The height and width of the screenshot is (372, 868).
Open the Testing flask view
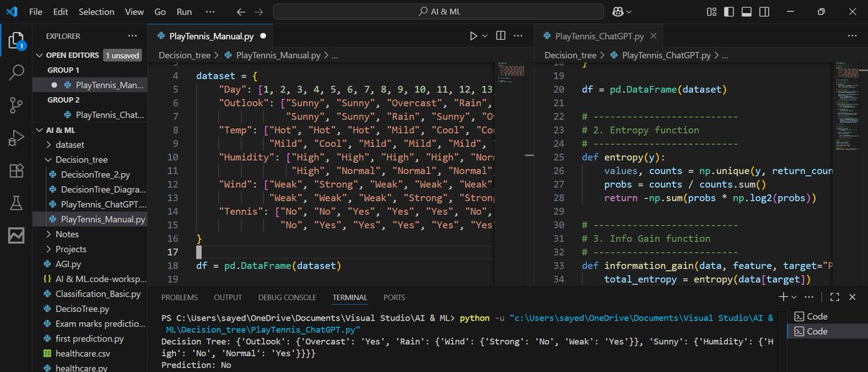[16, 203]
